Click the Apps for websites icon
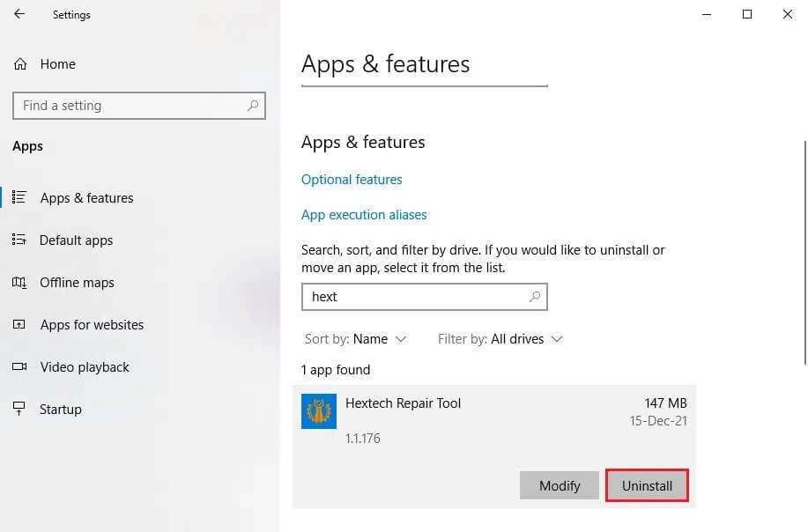 tap(19, 324)
